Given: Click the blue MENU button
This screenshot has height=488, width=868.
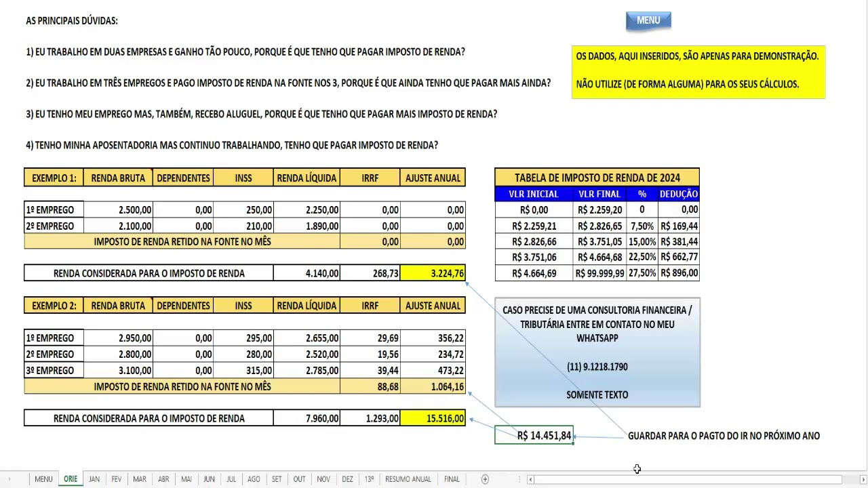Looking at the screenshot, I should click(648, 20).
